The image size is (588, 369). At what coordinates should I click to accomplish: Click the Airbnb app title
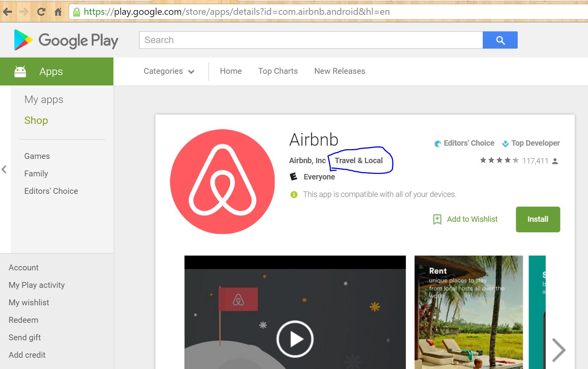pyautogui.click(x=314, y=140)
